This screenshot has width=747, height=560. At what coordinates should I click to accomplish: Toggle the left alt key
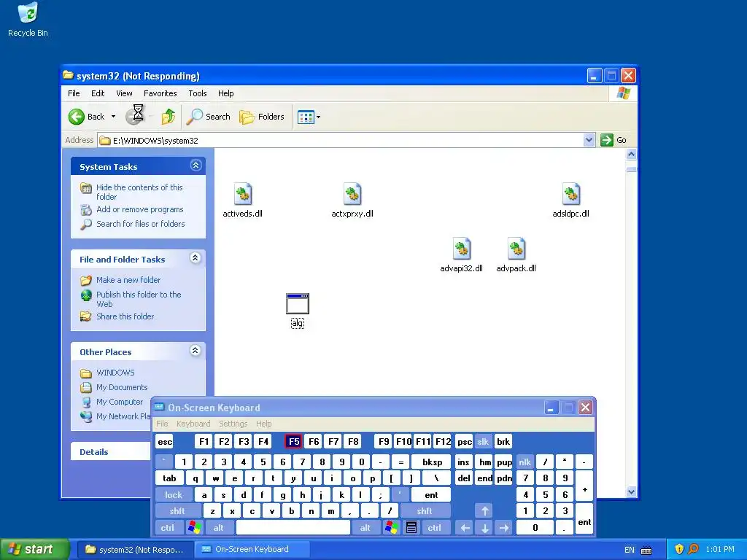pos(218,527)
